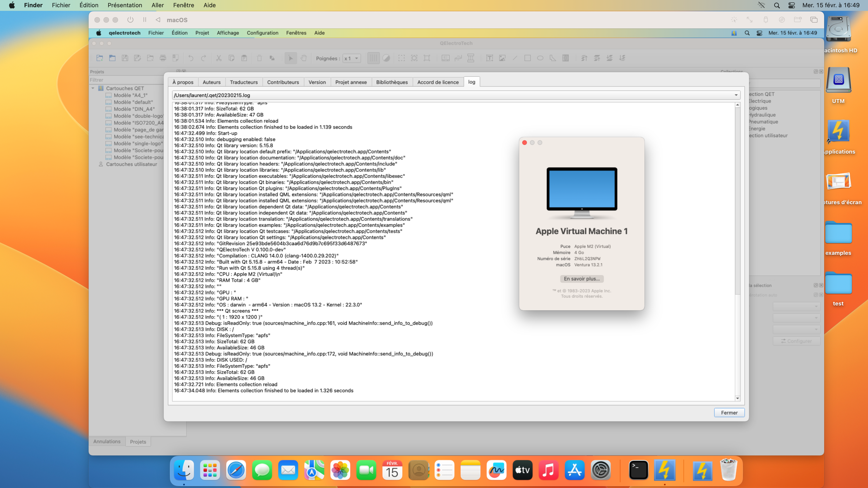Select the ellipse drawing tool
The height and width of the screenshot is (488, 868).
[x=540, y=58]
